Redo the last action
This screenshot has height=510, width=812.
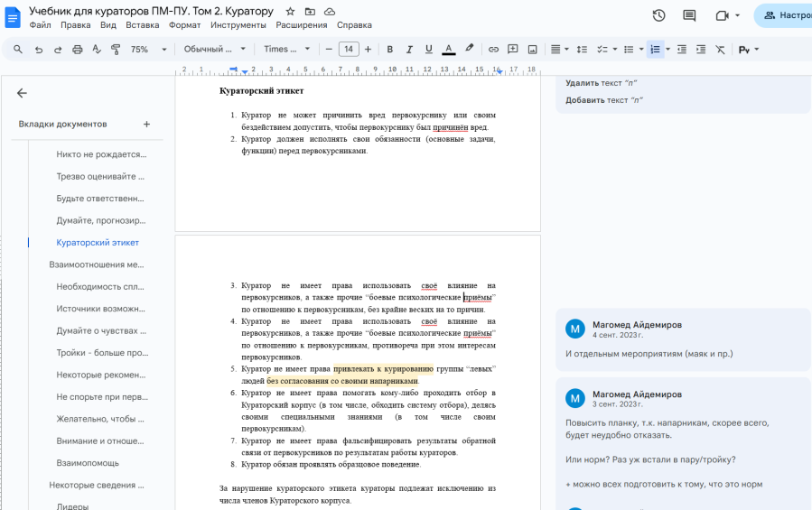pyautogui.click(x=58, y=49)
